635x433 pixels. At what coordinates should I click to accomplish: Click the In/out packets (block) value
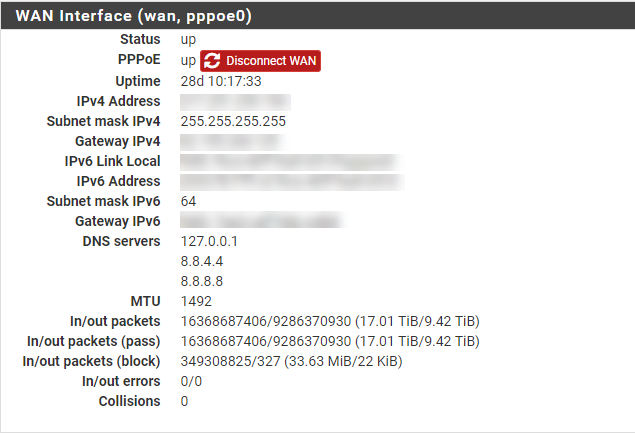292,361
